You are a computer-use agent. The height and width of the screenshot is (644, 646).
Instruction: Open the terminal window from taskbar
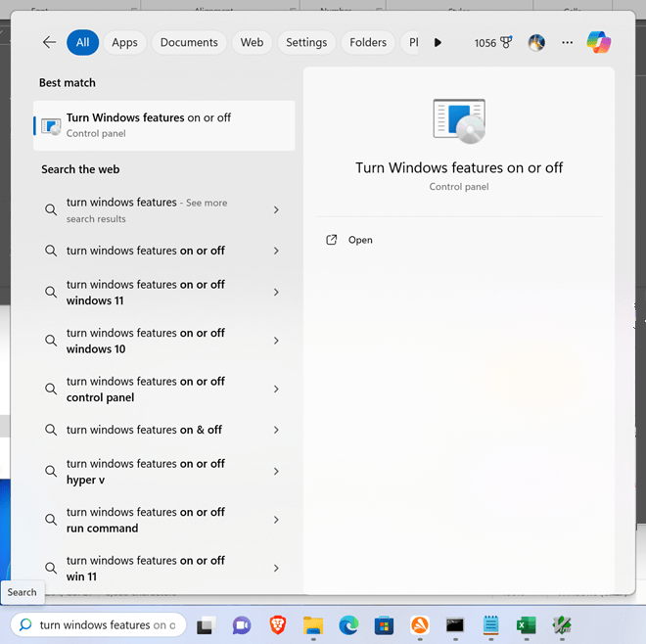point(455,625)
